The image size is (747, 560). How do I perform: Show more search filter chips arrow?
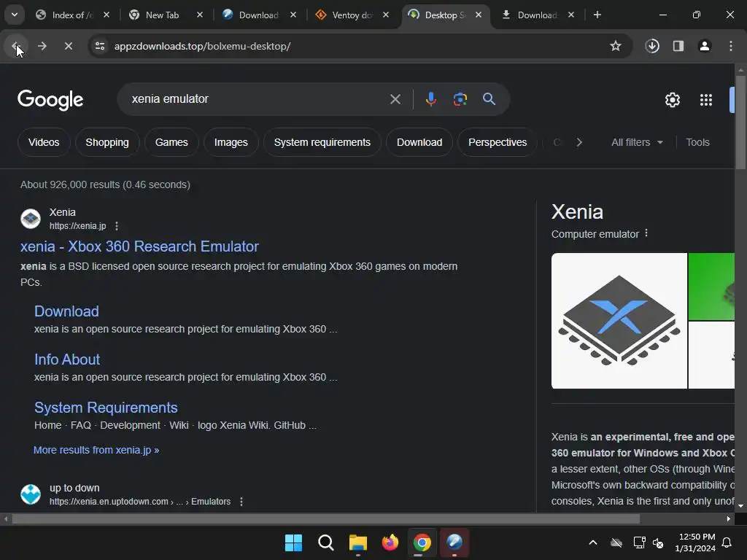pos(578,142)
